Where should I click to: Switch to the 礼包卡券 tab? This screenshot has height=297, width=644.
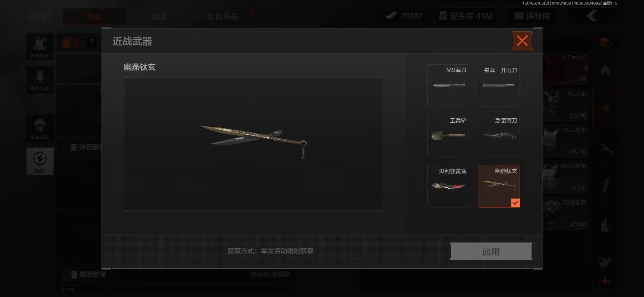pyautogui.click(x=222, y=16)
